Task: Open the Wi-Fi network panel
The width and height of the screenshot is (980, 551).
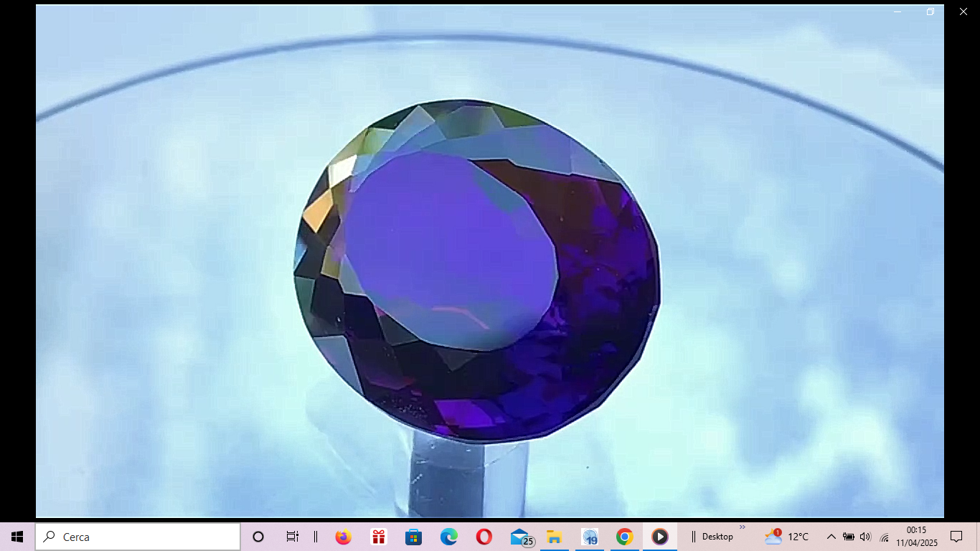Action: pos(884,537)
